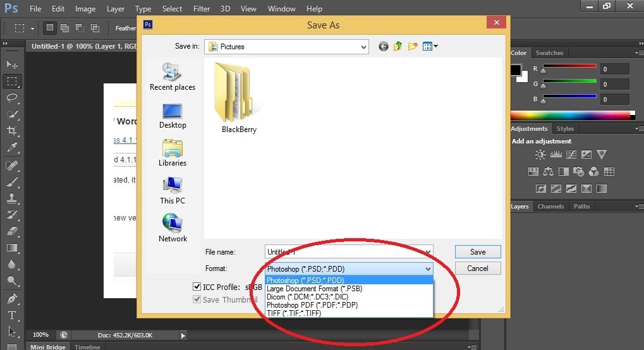
Task: Go back to last folder visited
Action: tap(383, 46)
